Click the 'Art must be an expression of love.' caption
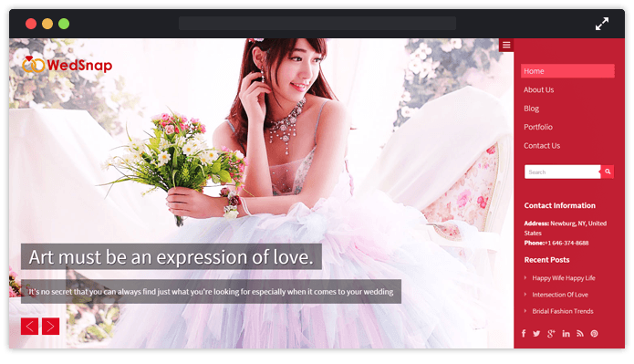The height and width of the screenshot is (364, 634). tap(171, 257)
